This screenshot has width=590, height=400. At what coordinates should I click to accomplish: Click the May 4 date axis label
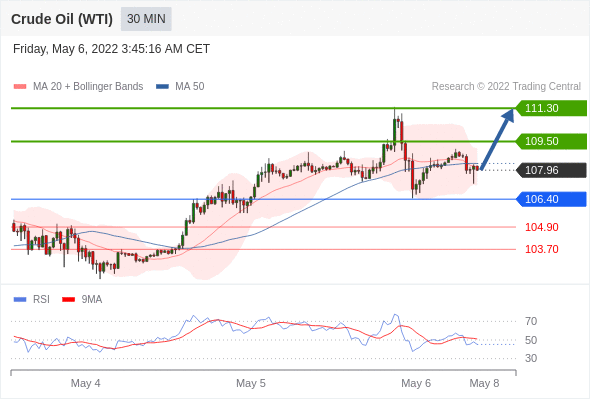[x=85, y=383]
